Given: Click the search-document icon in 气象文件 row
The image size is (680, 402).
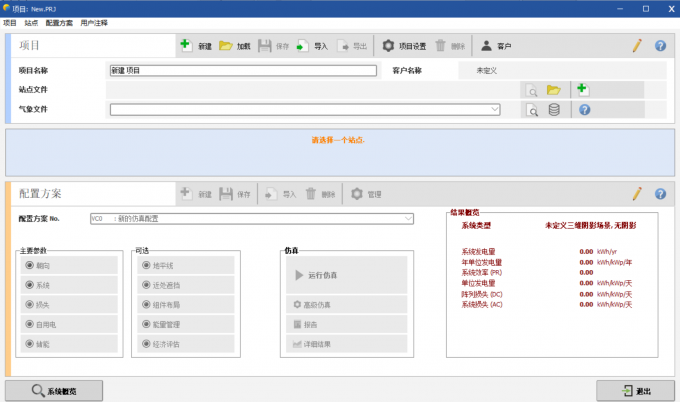Looking at the screenshot, I should coord(532,110).
